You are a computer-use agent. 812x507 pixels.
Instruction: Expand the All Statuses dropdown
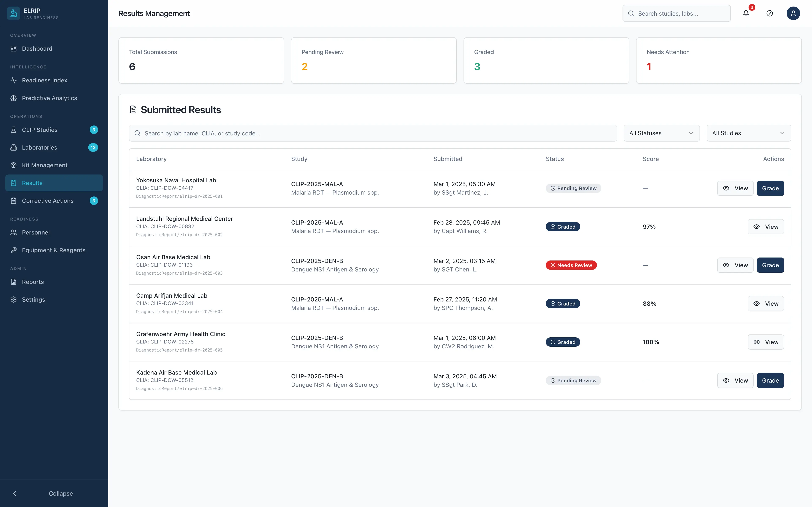661,133
